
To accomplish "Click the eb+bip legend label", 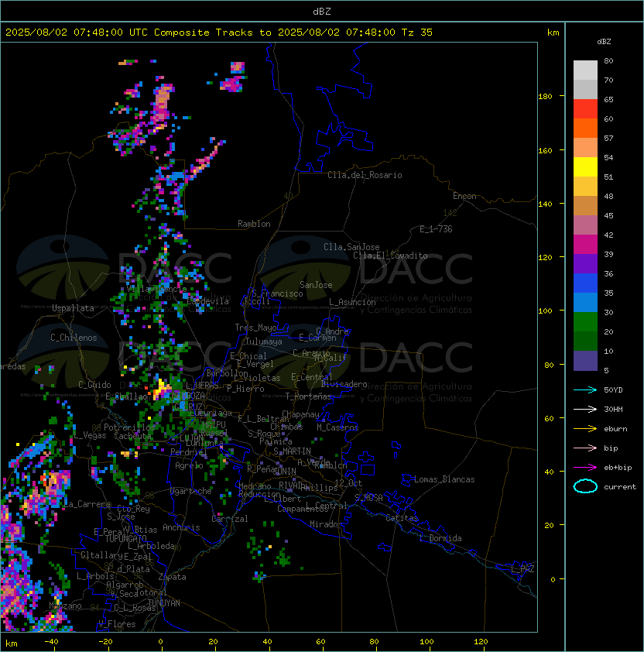I will [x=618, y=468].
